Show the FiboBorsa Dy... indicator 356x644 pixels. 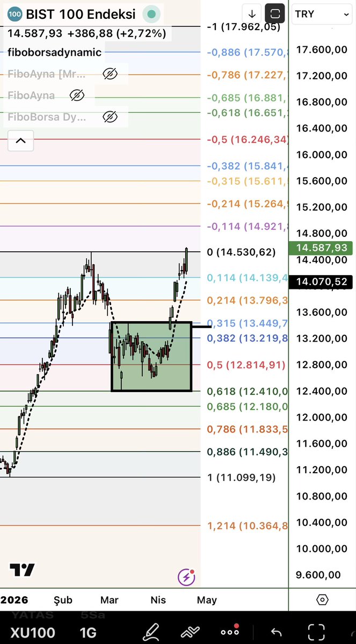point(110,117)
